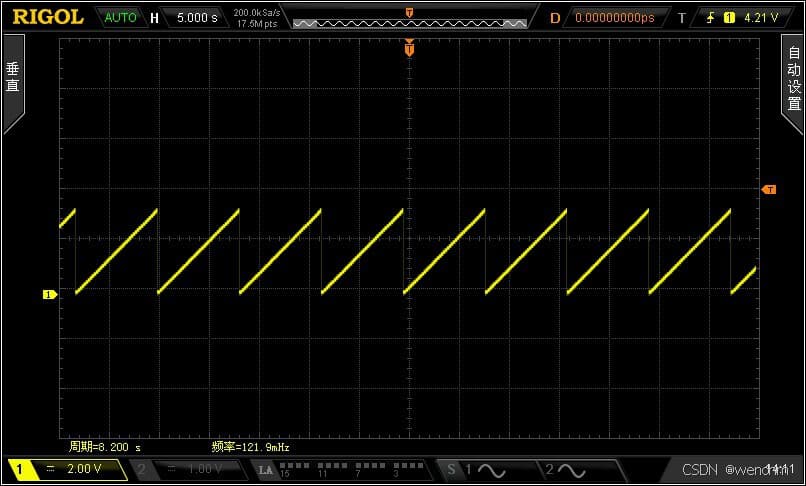Click the 200.0kSa/s sample rate readout
Screen dimensions: 806x486
pyautogui.click(x=257, y=12)
